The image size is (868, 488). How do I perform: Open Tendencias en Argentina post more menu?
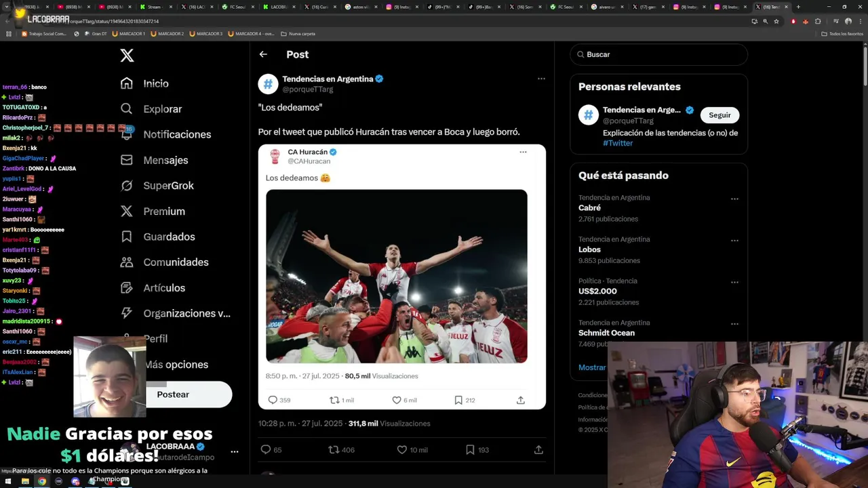coord(541,79)
